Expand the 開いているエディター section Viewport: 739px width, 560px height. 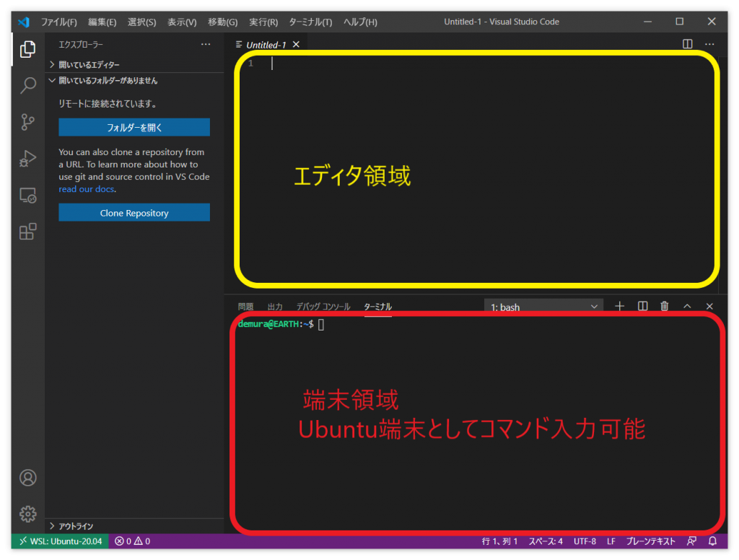click(x=89, y=65)
